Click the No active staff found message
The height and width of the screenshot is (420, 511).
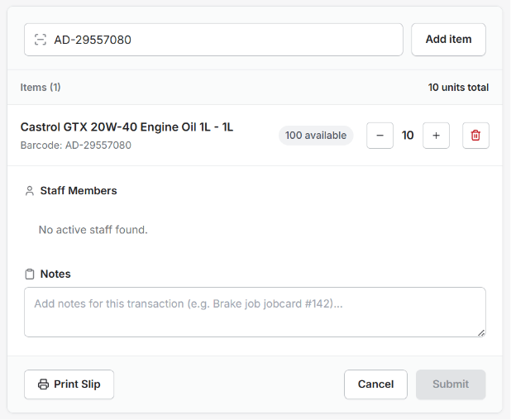pyautogui.click(x=93, y=230)
